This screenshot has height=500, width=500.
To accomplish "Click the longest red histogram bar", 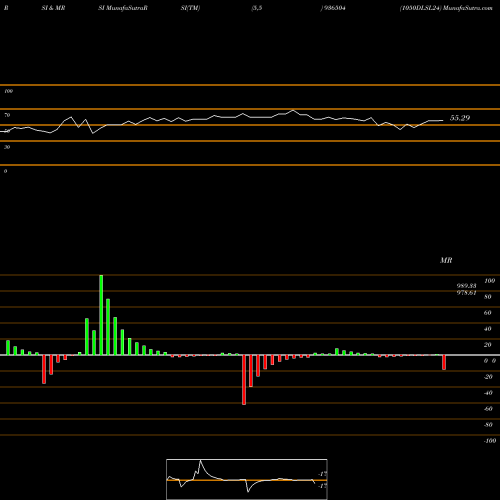I will (244, 380).
